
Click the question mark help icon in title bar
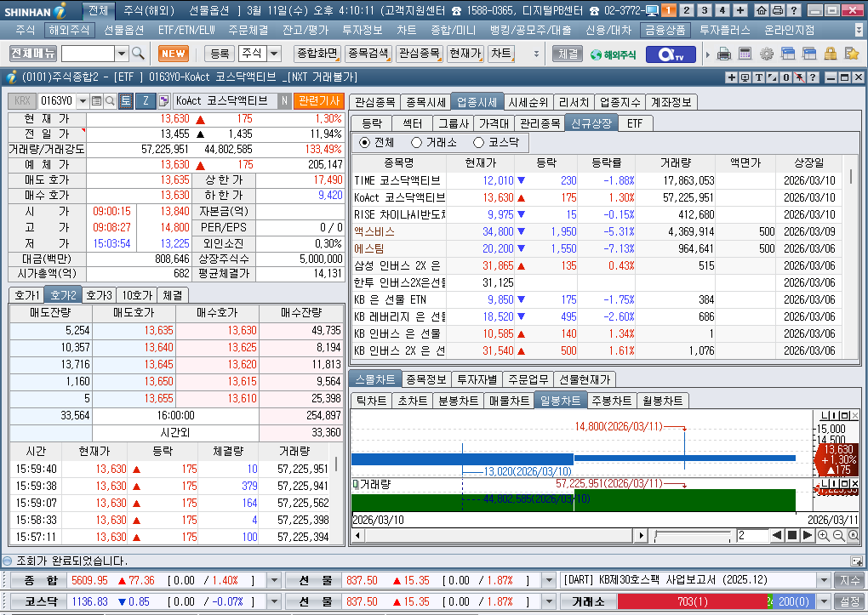pos(794,10)
